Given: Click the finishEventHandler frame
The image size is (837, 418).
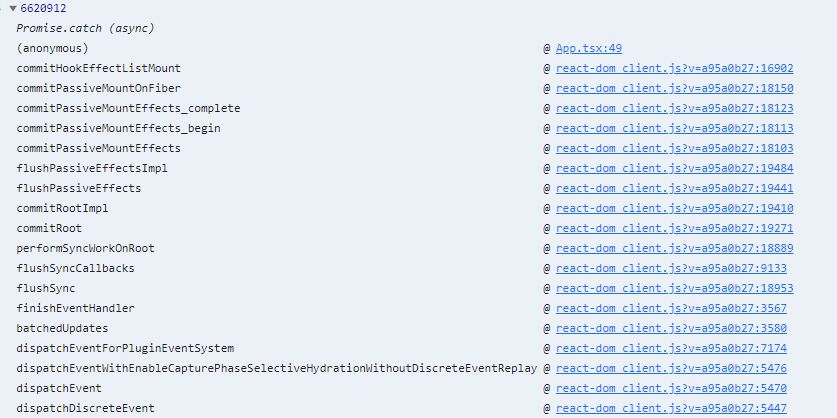Looking at the screenshot, I should [x=75, y=309].
